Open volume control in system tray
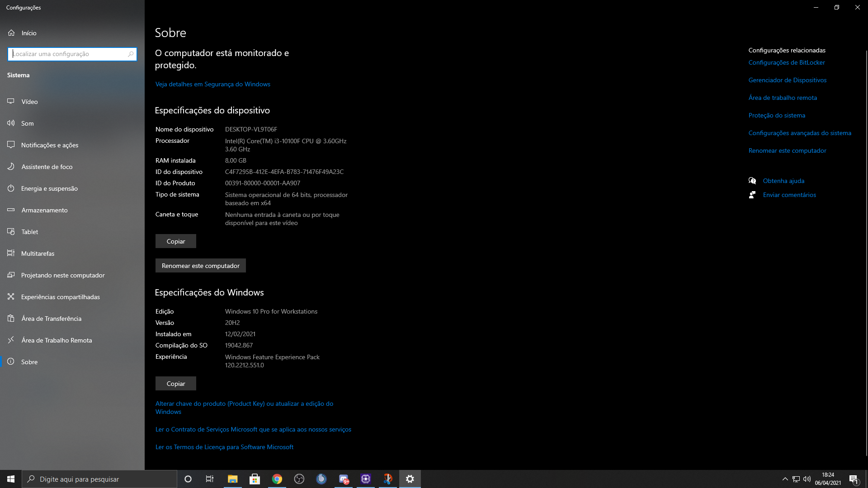The height and width of the screenshot is (488, 868). coord(807,479)
